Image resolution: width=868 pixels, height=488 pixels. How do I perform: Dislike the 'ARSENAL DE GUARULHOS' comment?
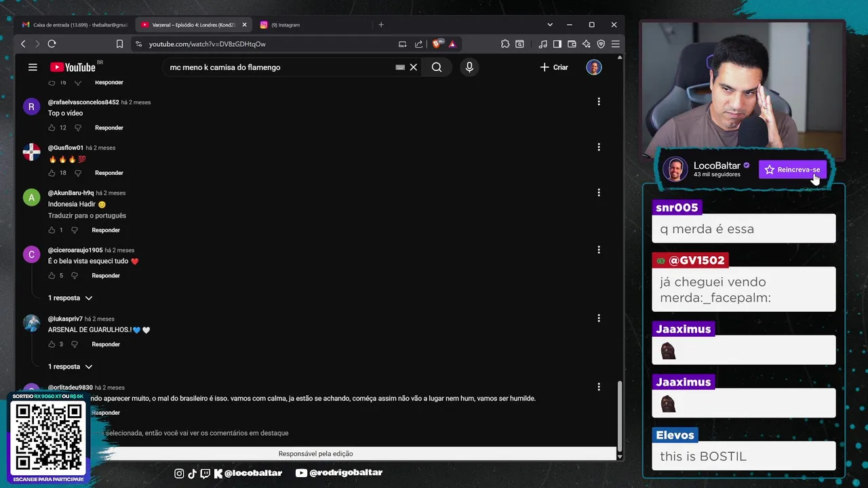point(75,344)
